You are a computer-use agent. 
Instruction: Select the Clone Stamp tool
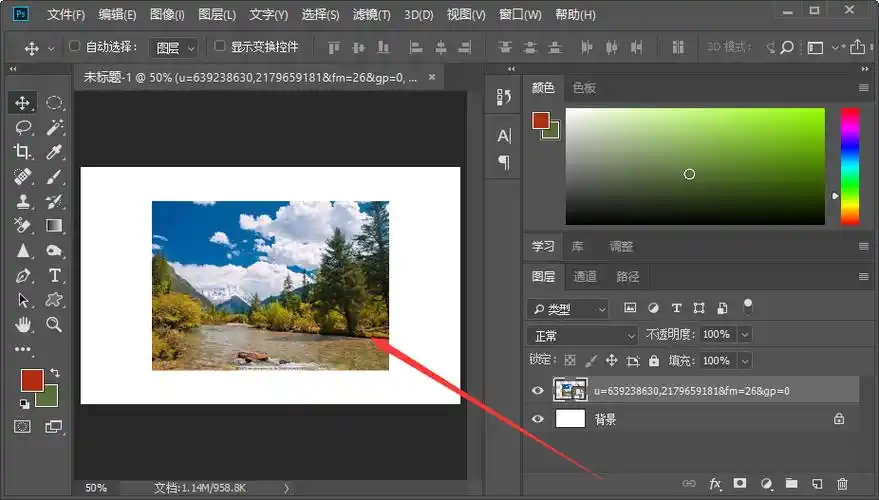[x=22, y=201]
